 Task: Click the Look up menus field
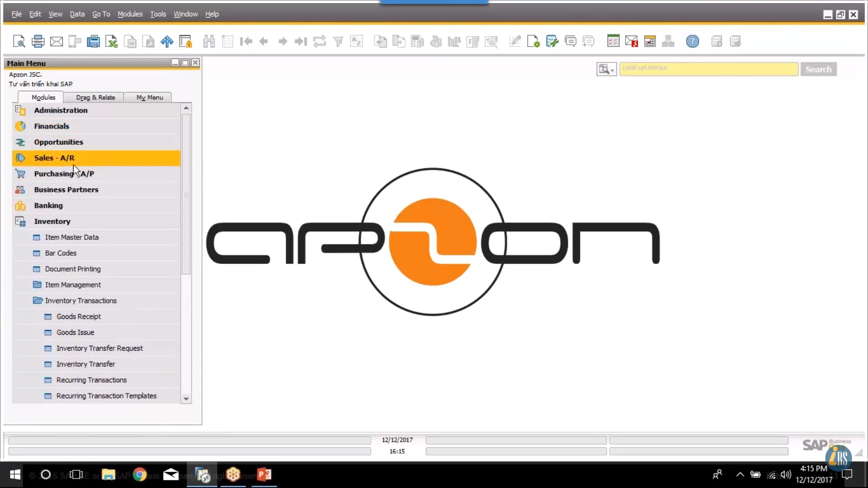click(708, 69)
